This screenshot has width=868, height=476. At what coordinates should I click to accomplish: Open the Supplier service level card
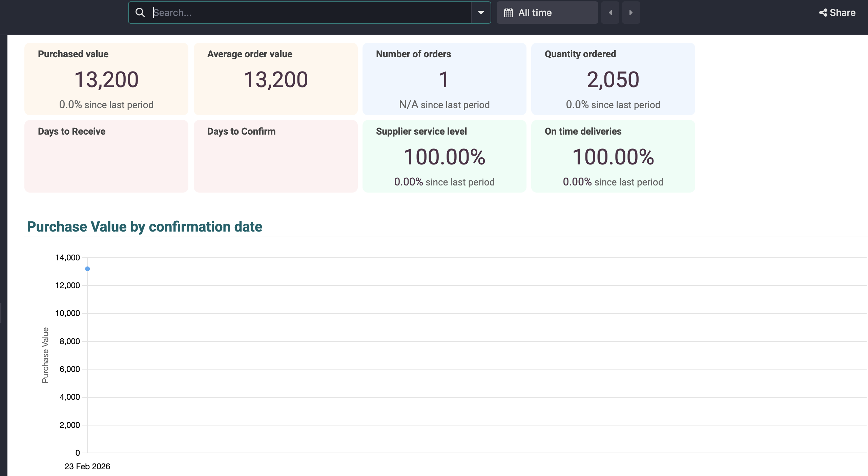[x=445, y=156]
